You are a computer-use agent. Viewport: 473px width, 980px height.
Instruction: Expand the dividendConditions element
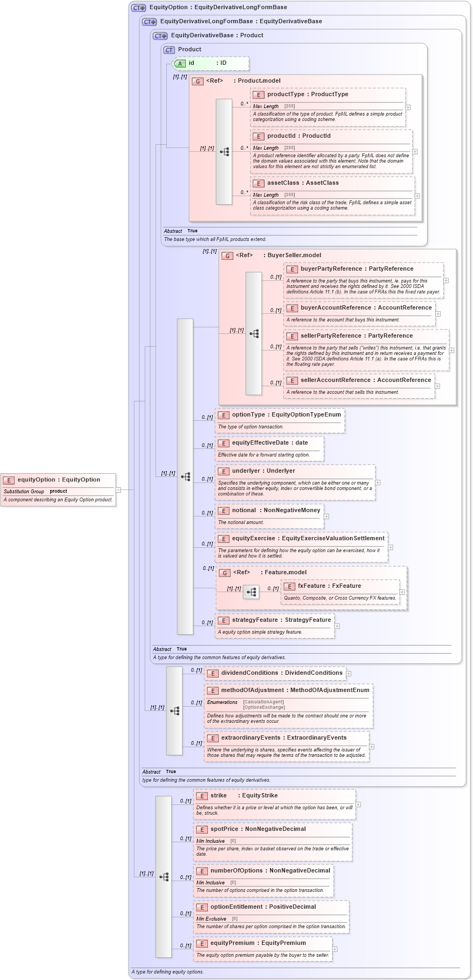pyautogui.click(x=349, y=674)
